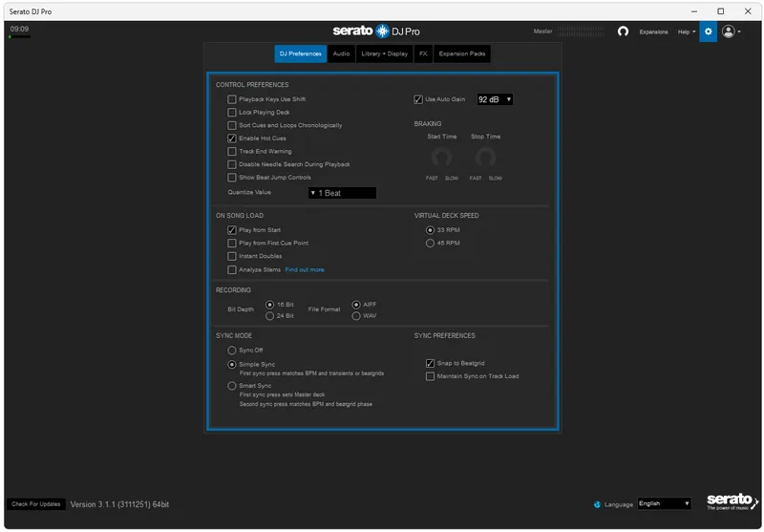764x532 pixels.
Task: Expand the Help menu
Action: (x=687, y=32)
